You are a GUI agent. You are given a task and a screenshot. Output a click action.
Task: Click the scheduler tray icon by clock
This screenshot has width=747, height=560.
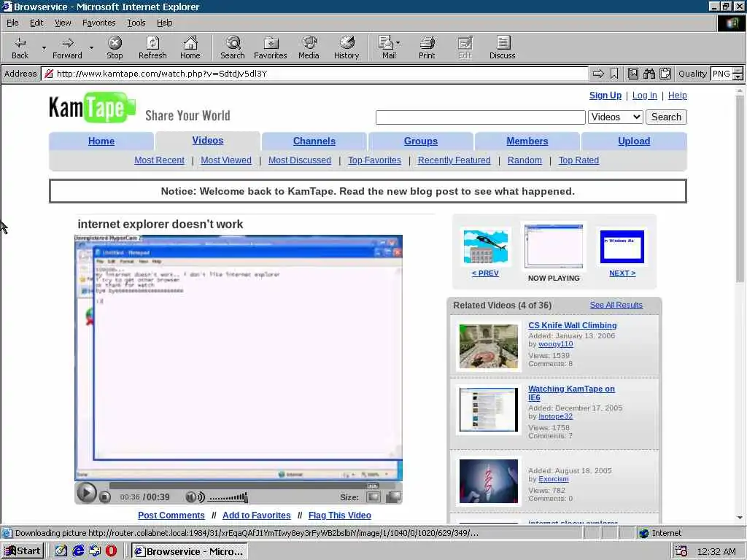click(681, 551)
